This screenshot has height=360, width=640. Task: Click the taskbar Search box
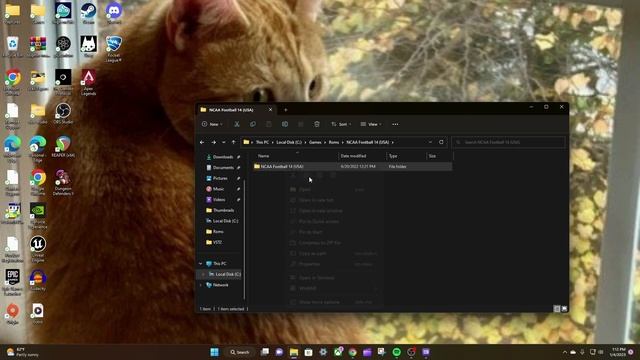coord(240,352)
